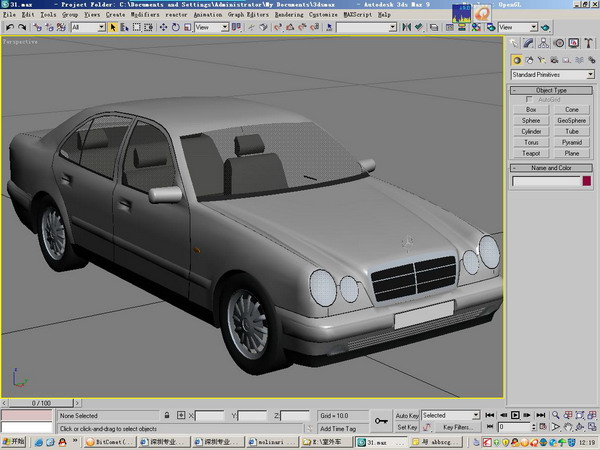The image size is (600, 450).
Task: Select the Geometry category sphere icon
Action: (x=517, y=60)
